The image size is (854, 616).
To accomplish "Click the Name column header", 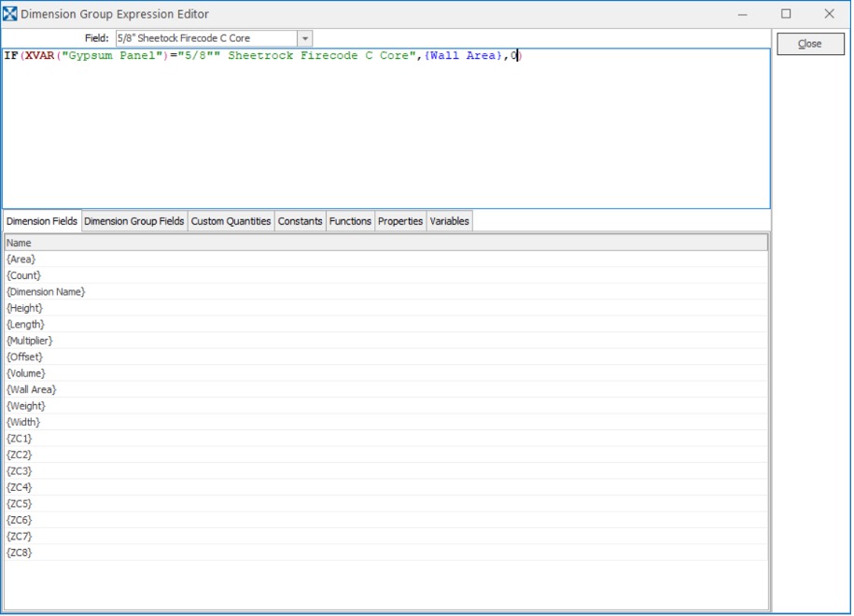I will point(386,243).
